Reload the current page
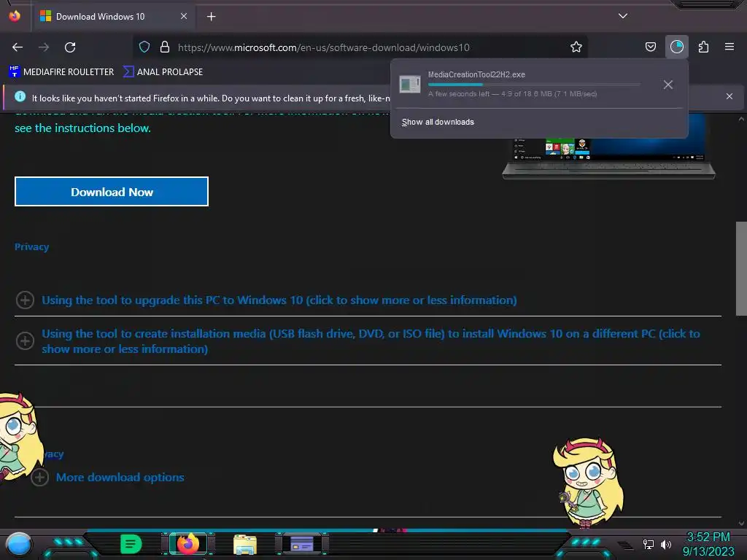 tap(70, 47)
